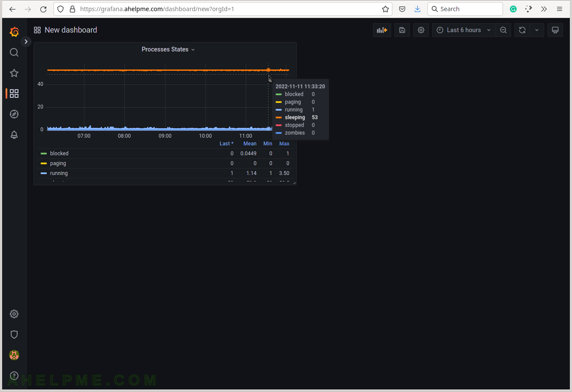Viewport: 572px width, 392px height.
Task: Refresh the dashboard
Action: click(522, 30)
